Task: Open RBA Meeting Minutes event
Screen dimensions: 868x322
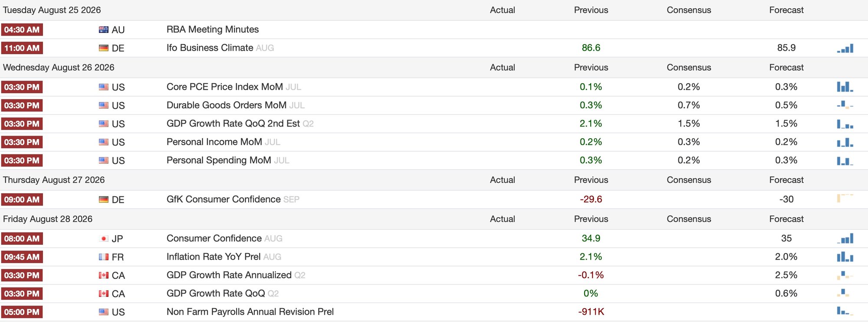Action: pyautogui.click(x=213, y=29)
